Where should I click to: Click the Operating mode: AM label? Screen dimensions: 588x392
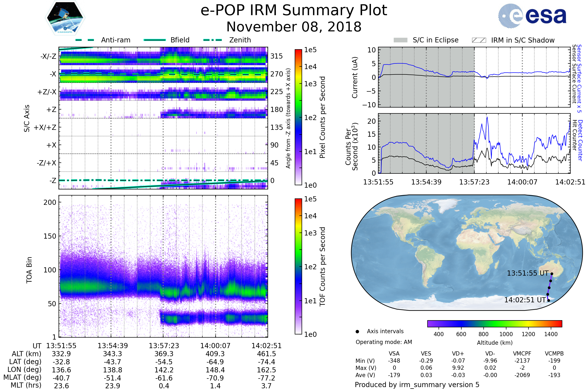click(384, 342)
